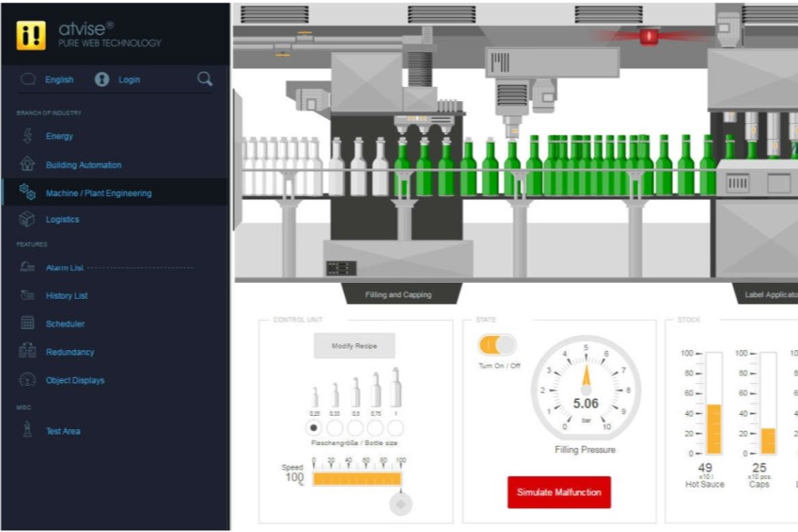
Task: Open the search magnifier in the sidebar
Action: point(204,79)
